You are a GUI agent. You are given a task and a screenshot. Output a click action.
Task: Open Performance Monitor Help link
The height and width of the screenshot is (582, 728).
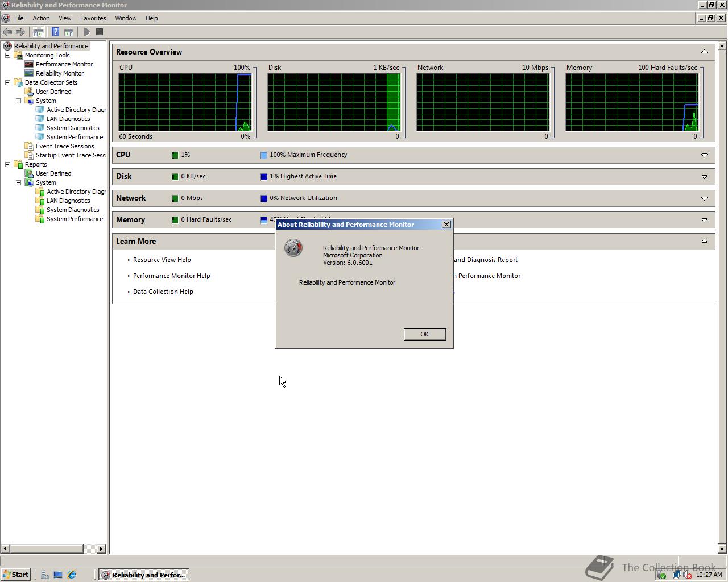pyautogui.click(x=172, y=276)
